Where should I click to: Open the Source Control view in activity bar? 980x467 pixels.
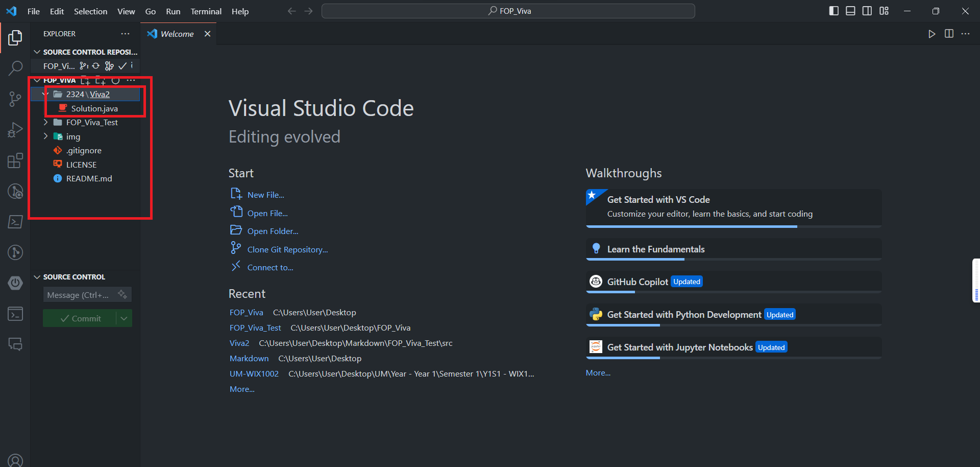tap(15, 99)
